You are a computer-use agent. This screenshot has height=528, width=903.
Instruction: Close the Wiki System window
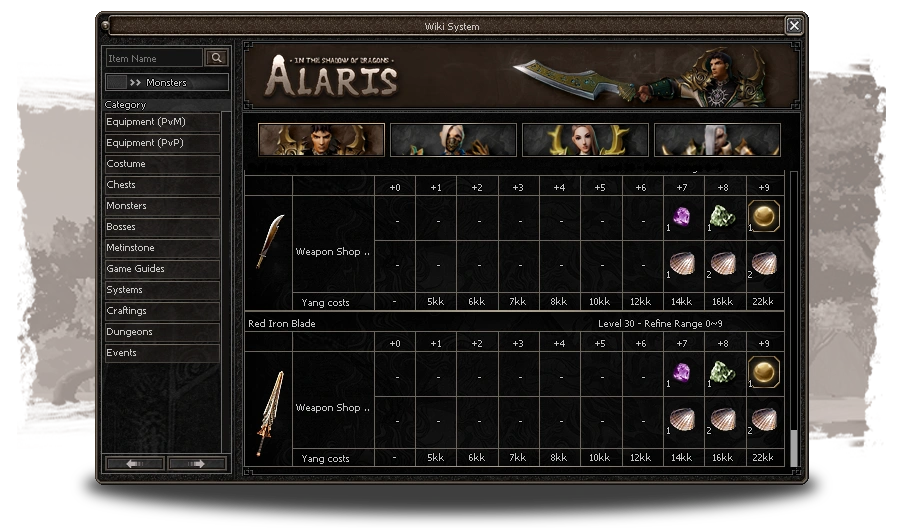(794, 25)
